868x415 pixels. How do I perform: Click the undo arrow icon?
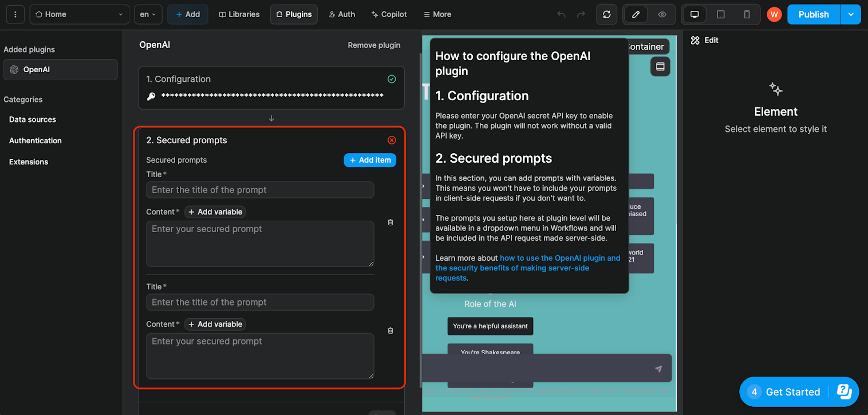tap(561, 14)
